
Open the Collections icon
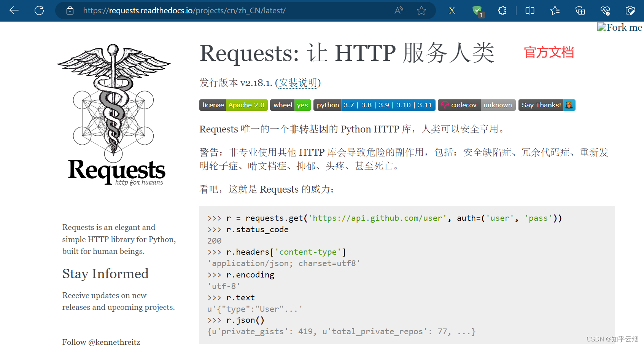[x=580, y=10]
